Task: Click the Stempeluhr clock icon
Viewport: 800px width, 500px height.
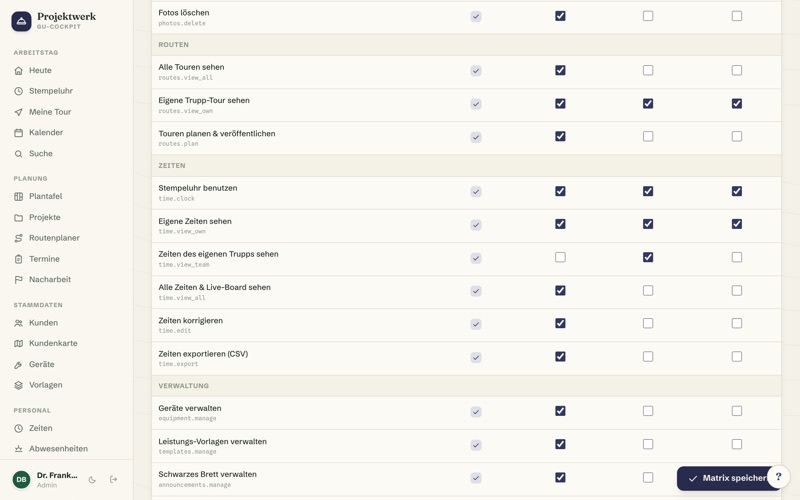Action: [18, 91]
